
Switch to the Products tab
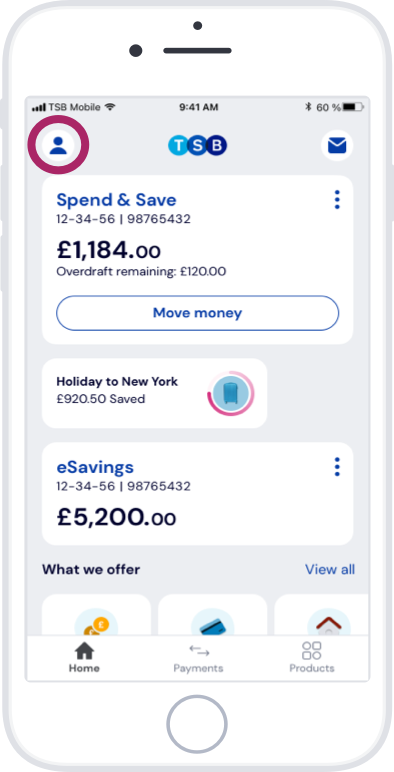[x=312, y=658]
